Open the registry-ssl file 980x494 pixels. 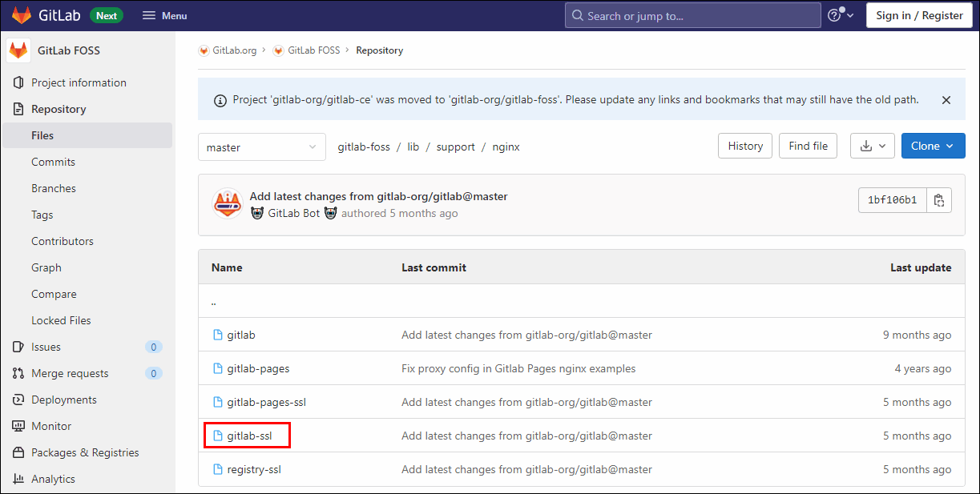[x=254, y=469]
